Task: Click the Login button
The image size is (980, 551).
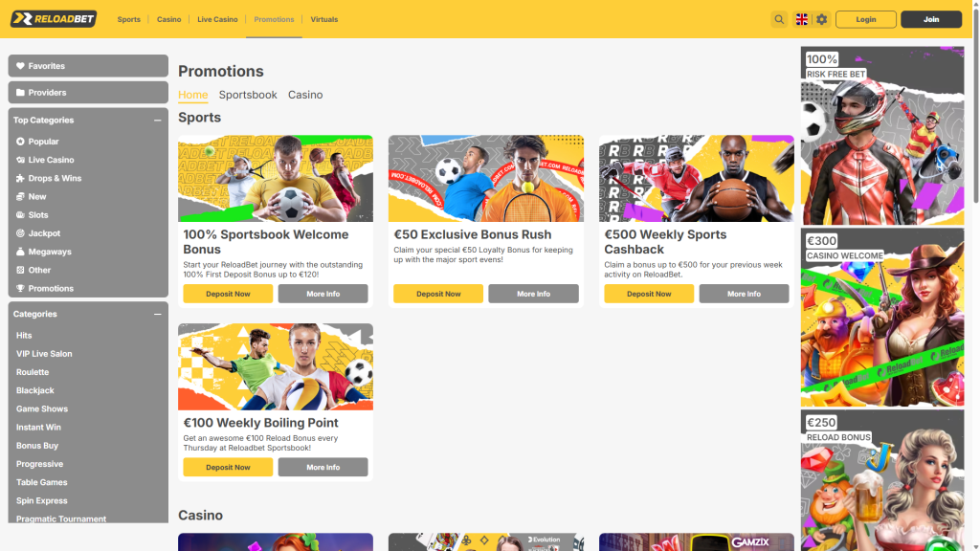Action: click(x=865, y=19)
